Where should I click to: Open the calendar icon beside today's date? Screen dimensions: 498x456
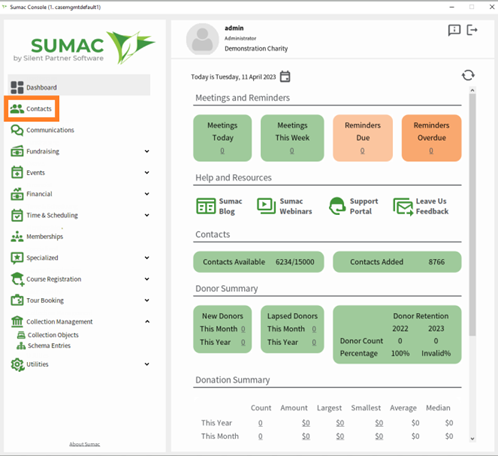[x=285, y=77]
